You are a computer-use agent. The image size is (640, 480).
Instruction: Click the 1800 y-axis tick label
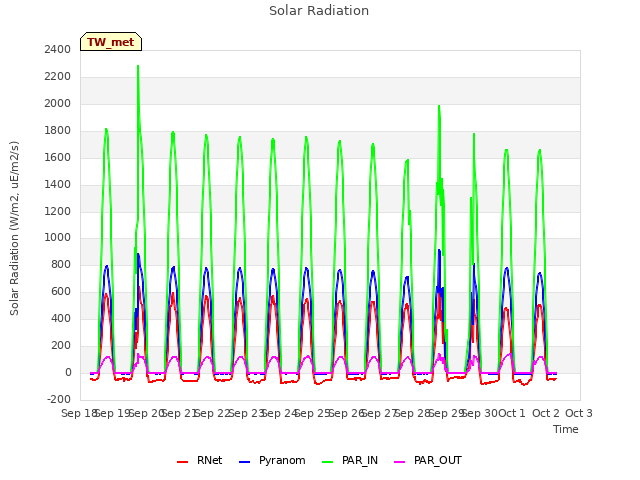(x=58, y=131)
